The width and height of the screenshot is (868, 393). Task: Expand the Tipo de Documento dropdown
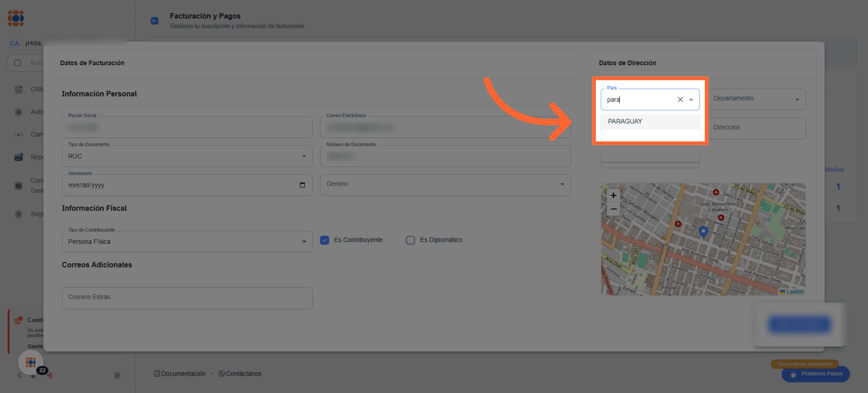(x=304, y=156)
